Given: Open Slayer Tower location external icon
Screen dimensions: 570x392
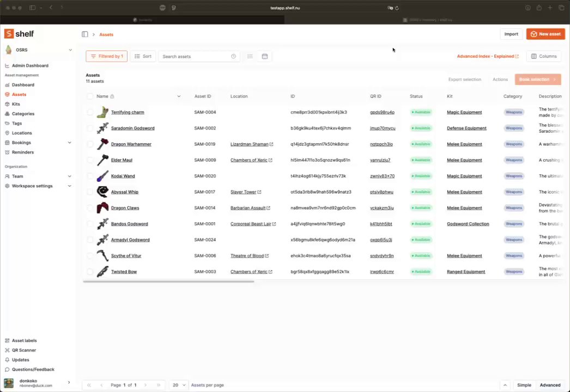Looking at the screenshot, I should [259, 192].
